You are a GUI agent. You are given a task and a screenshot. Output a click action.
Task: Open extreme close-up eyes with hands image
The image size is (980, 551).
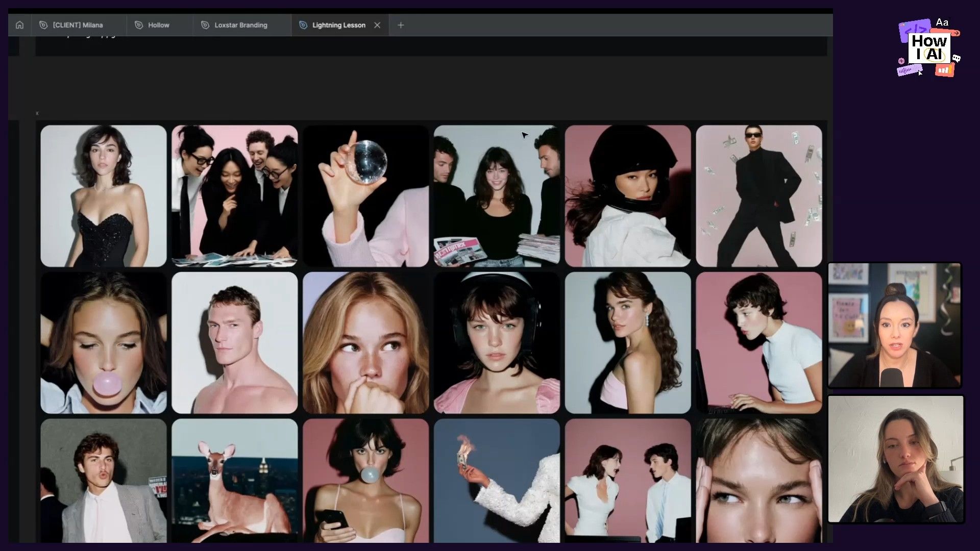(759, 481)
